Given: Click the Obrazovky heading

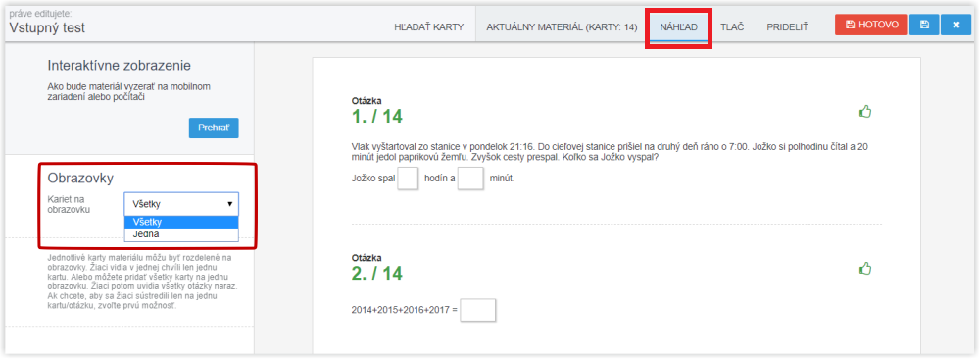Looking at the screenshot, I should [x=80, y=178].
